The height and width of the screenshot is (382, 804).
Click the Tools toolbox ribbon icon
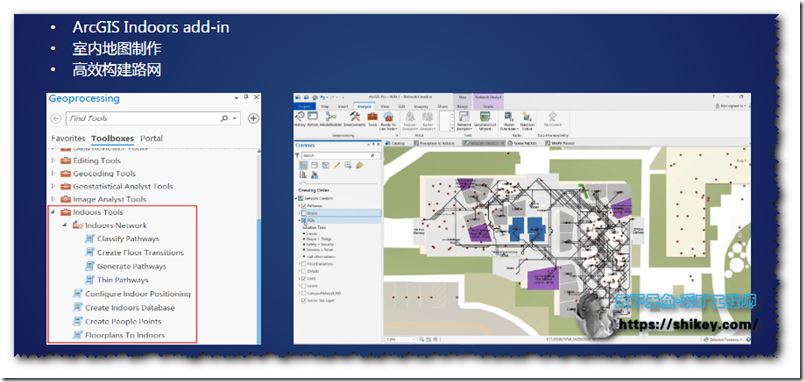(373, 118)
